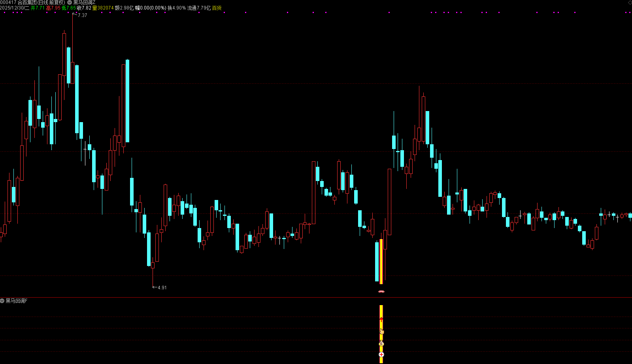Click the red plus circle icon
Image resolution: width=632 pixels, height=364 pixels.
pos(381,355)
